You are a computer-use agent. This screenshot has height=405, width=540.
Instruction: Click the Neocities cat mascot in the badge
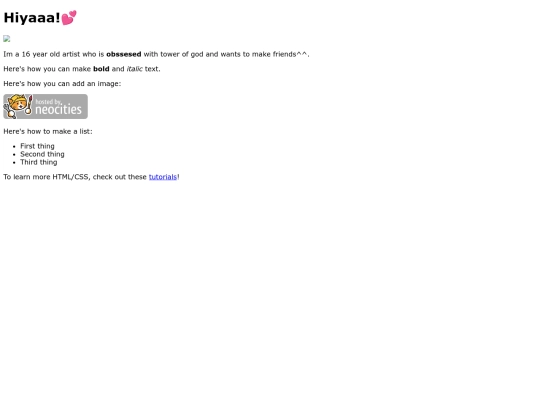[18, 106]
